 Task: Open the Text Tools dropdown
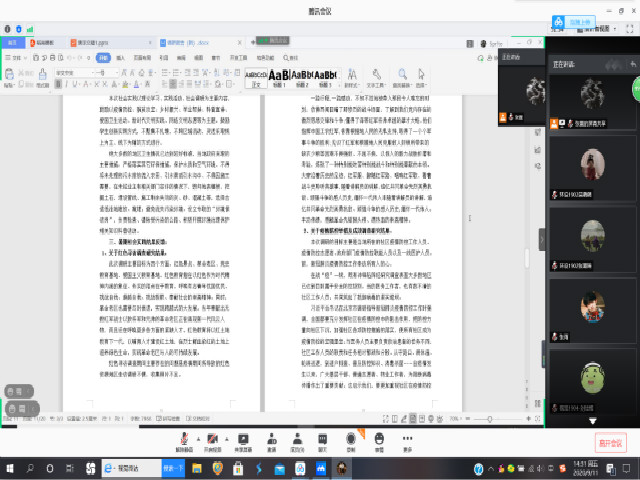pos(376,78)
